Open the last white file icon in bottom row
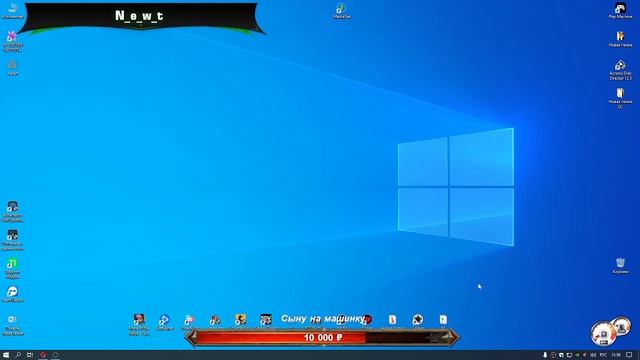This screenshot has height=360, width=640. pyautogui.click(x=443, y=321)
